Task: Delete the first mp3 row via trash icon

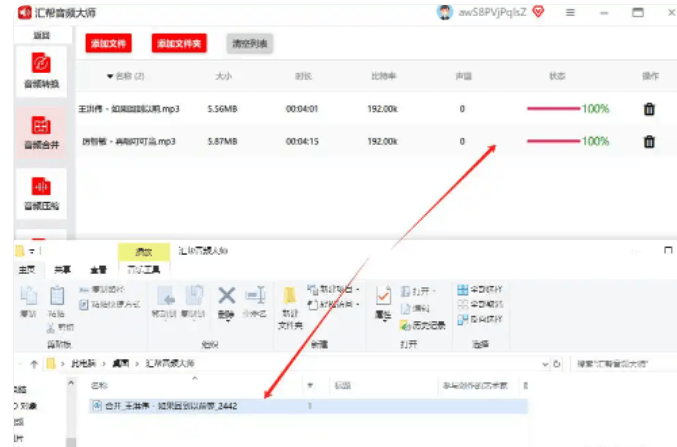Action: point(648,109)
